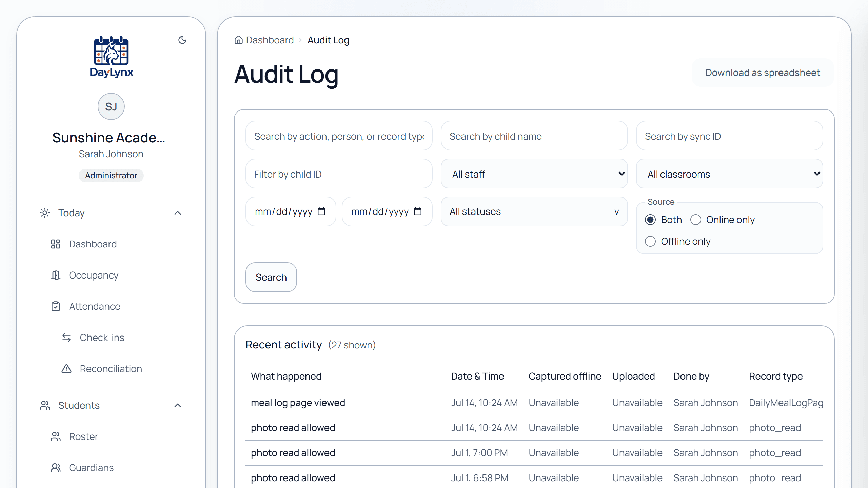Click the second mm/dd/yyyy date field
The image size is (868, 488).
pyautogui.click(x=387, y=211)
